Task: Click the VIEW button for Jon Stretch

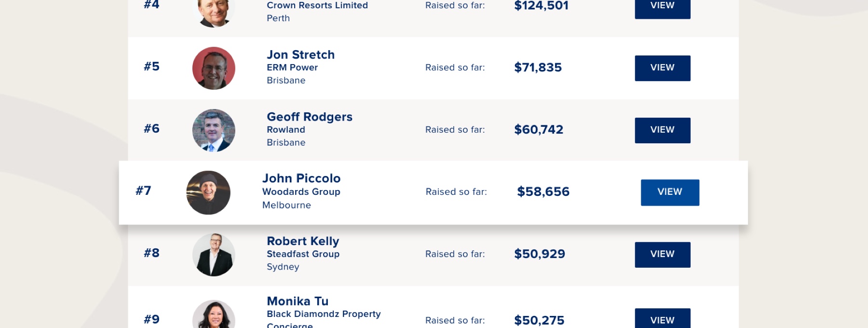Action: 662,68
